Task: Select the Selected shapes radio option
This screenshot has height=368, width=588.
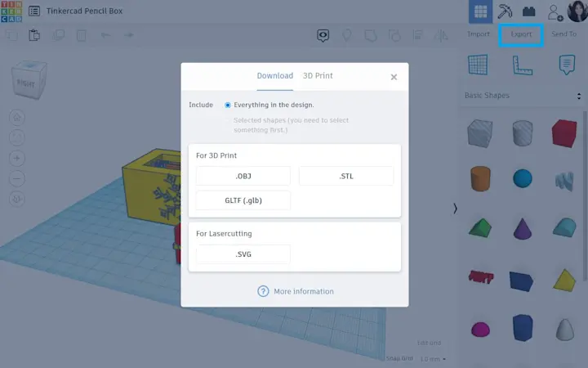Action: (x=228, y=120)
